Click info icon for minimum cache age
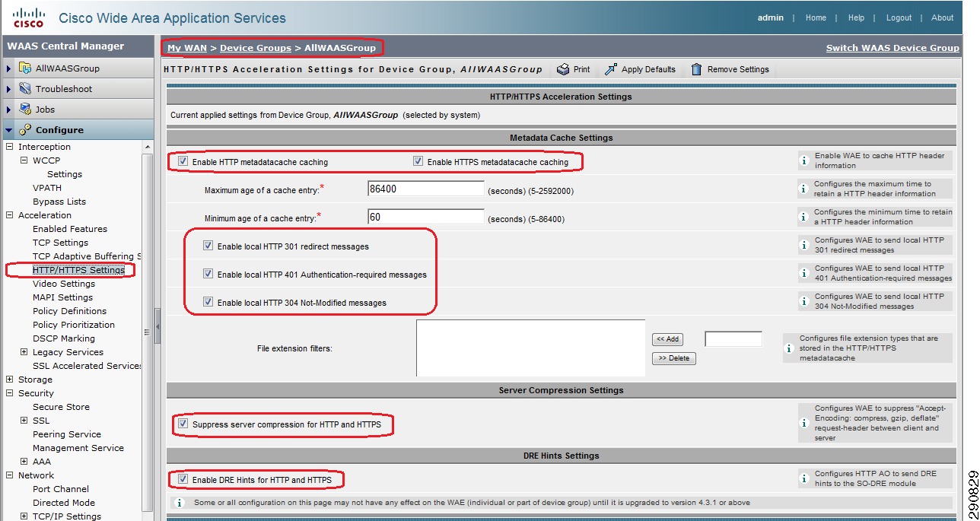This screenshot has width=980, height=521. point(803,217)
